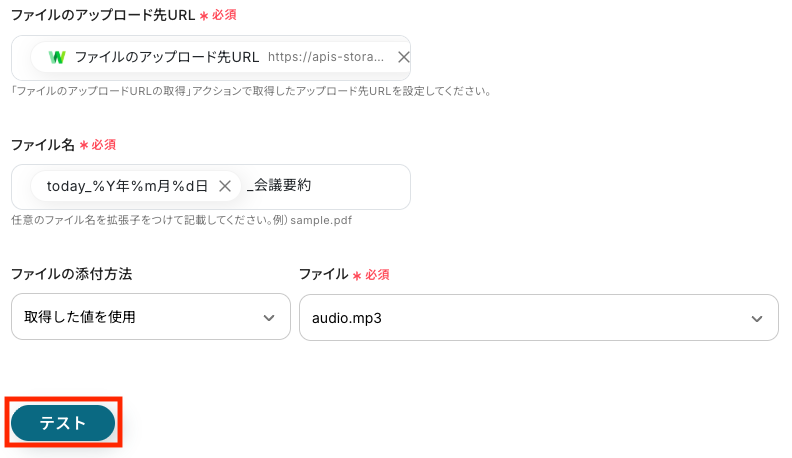Image resolution: width=792 pixels, height=458 pixels.
Task: Click the ファイル名 field heading
Action: (43, 144)
